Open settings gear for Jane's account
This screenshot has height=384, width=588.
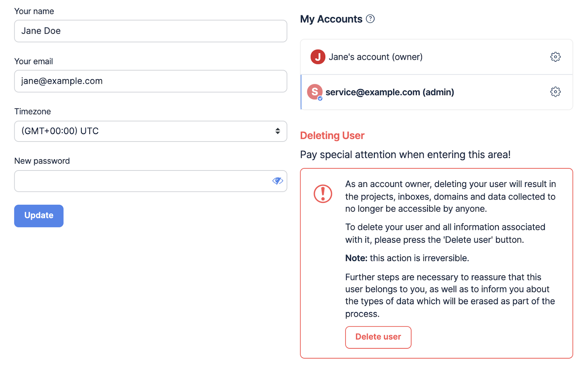pos(555,57)
